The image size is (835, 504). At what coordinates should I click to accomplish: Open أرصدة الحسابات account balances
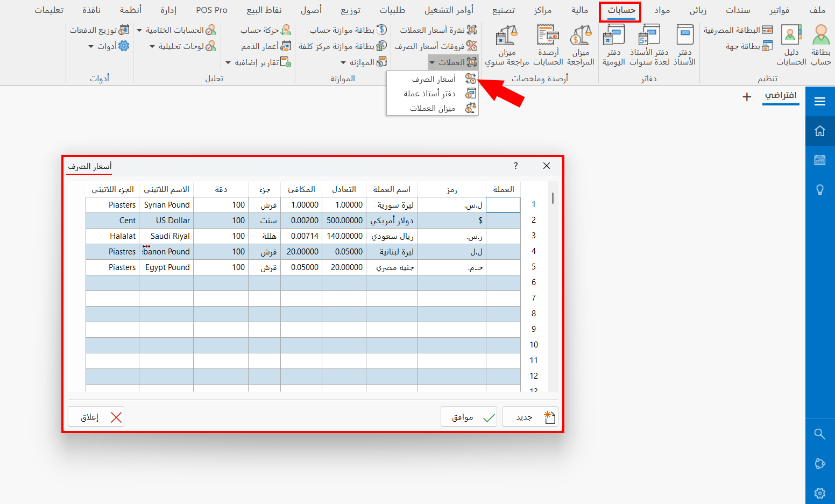[548, 45]
